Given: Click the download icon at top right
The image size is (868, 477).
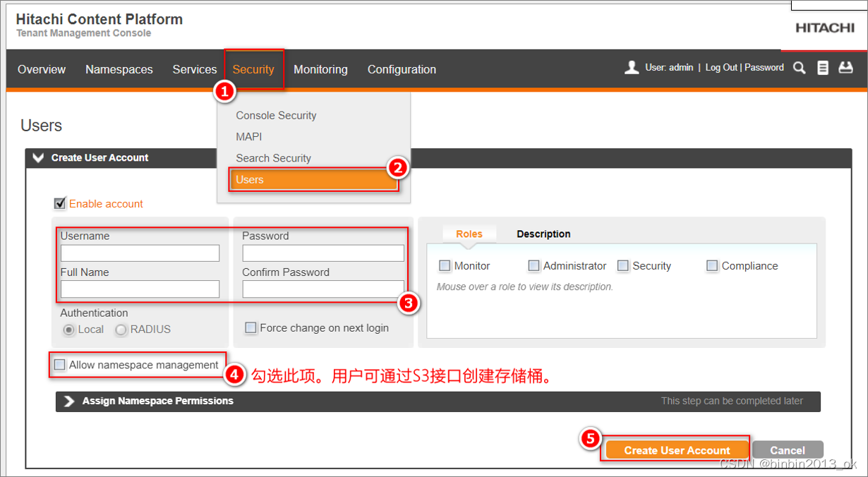Looking at the screenshot, I should pyautogui.click(x=846, y=67).
